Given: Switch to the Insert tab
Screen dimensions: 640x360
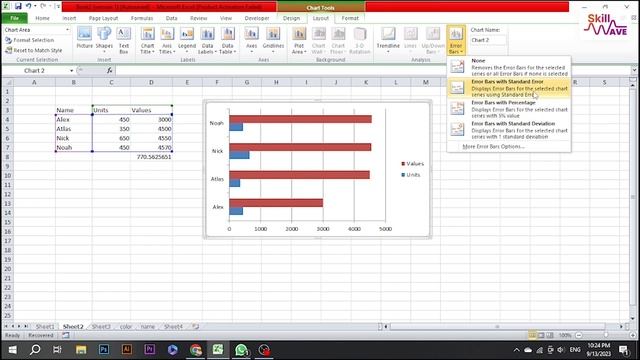Looking at the screenshot, I should 69,18.
